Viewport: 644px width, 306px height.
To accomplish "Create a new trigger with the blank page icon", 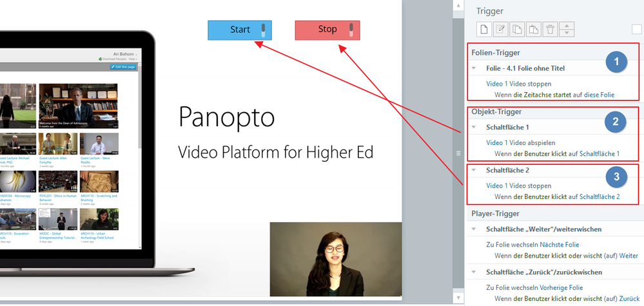I will (484, 30).
